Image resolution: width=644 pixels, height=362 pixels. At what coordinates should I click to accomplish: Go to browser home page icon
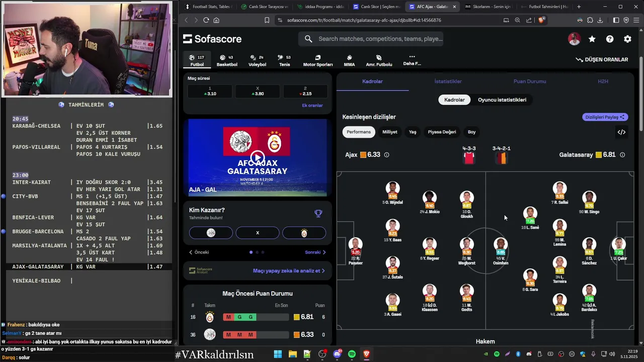click(x=216, y=20)
